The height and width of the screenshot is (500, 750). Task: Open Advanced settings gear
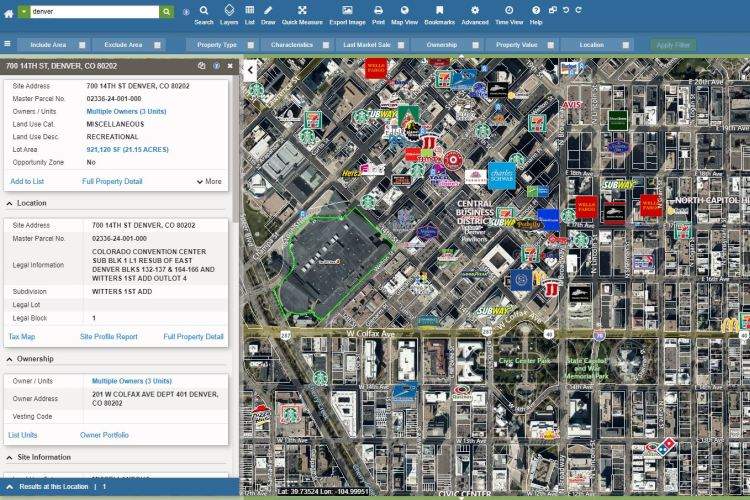click(x=475, y=15)
